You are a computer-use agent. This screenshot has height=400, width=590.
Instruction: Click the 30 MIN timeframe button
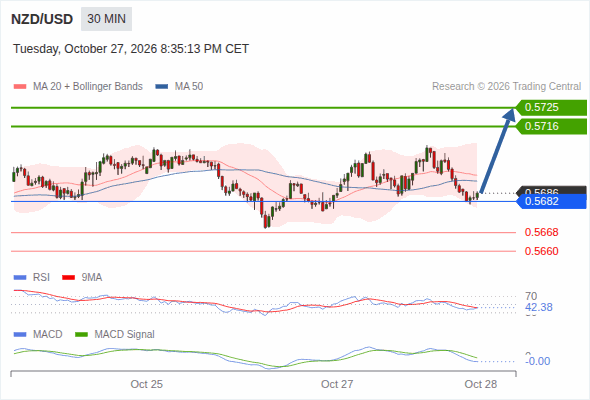(x=106, y=19)
